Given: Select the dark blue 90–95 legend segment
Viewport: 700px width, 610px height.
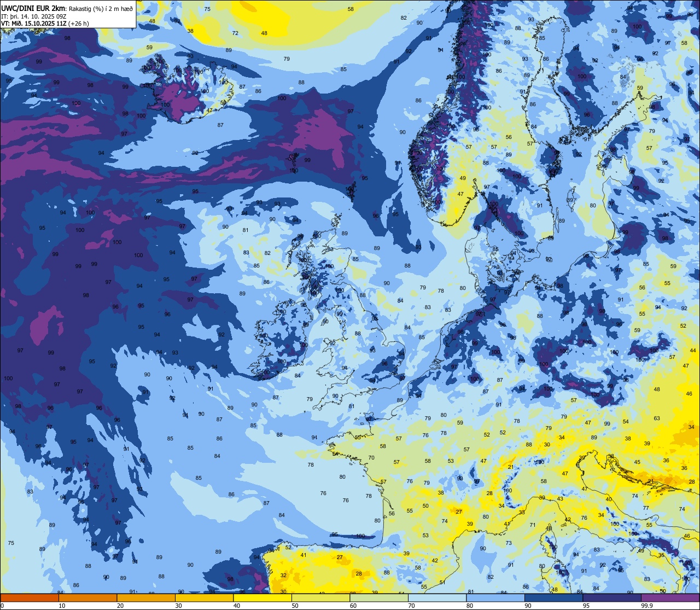Looking at the screenshot, I should (x=554, y=597).
